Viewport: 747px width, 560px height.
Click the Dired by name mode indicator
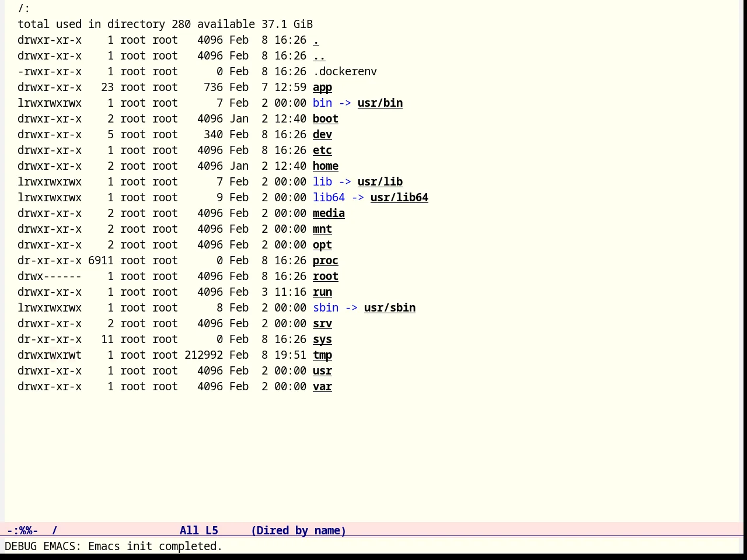pyautogui.click(x=298, y=531)
